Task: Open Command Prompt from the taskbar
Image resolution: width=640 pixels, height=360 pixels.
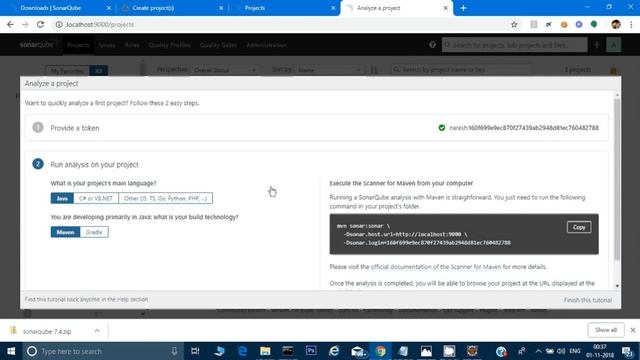Action: click(x=288, y=351)
